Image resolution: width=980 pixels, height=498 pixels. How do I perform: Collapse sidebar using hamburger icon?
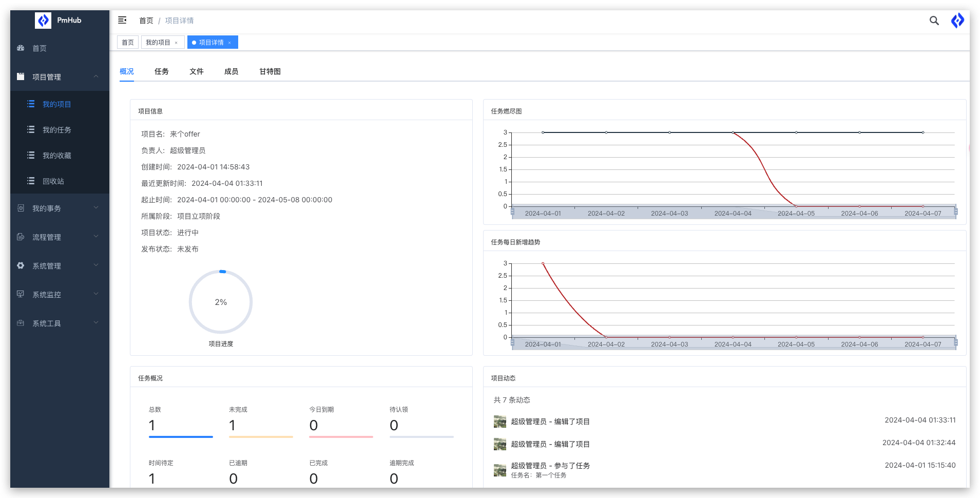click(122, 21)
